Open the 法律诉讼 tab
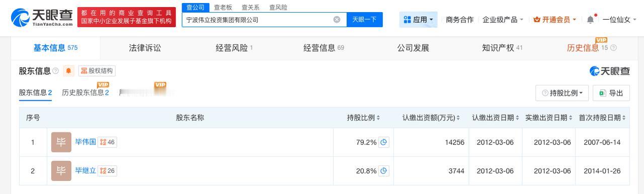 tap(145, 48)
